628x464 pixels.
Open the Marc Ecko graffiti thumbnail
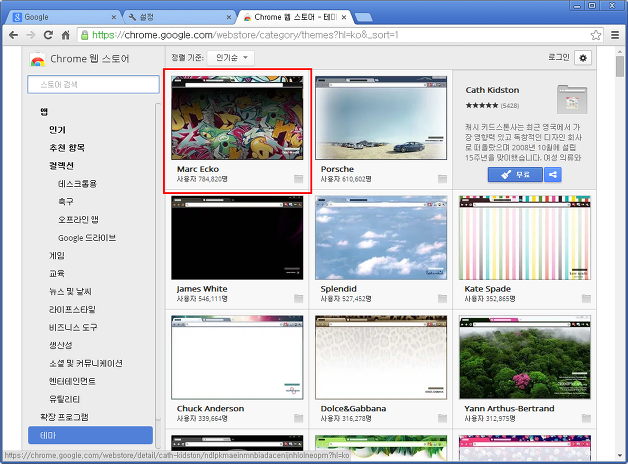tap(237, 118)
